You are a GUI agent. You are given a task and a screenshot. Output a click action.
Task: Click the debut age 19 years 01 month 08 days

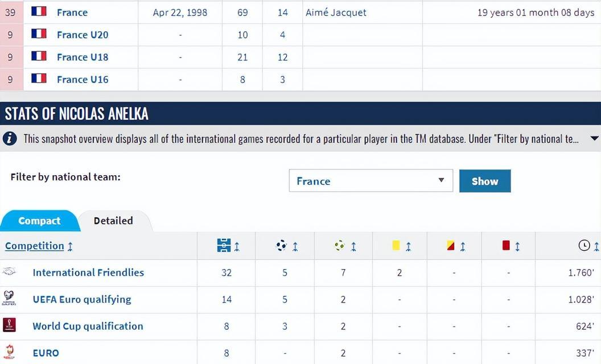click(x=536, y=13)
